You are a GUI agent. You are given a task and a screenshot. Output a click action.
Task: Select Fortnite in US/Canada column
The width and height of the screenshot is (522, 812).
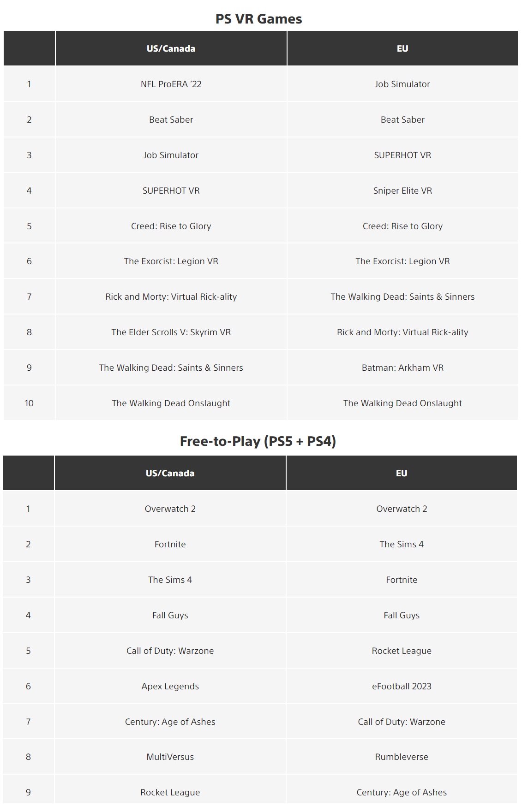[170, 544]
